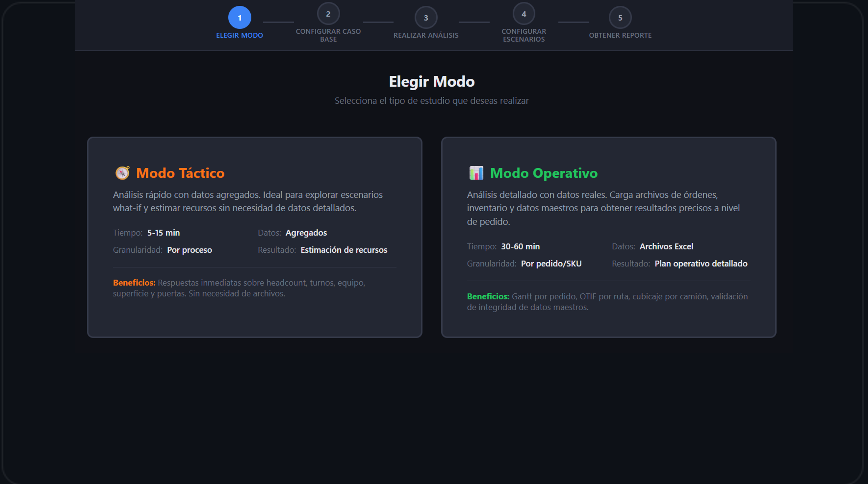The image size is (868, 484).
Task: Click the 'Por pedido/SKU' granularity value
Action: (x=551, y=264)
